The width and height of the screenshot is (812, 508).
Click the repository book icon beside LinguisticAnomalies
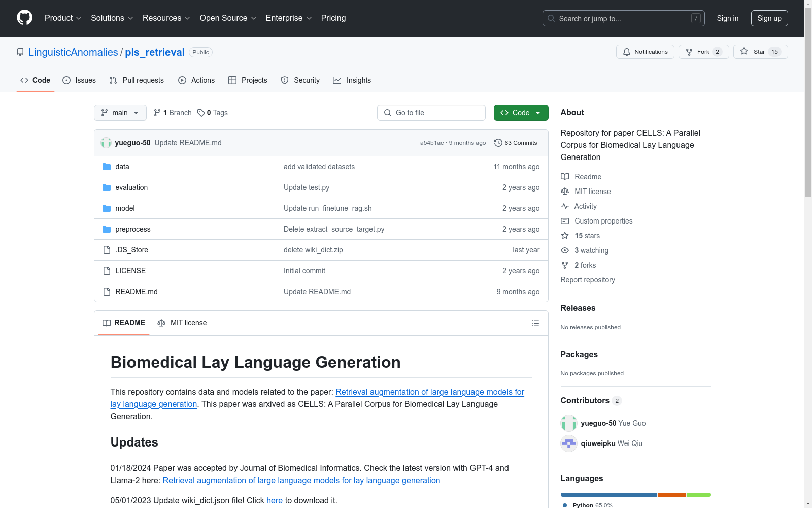[x=20, y=52]
